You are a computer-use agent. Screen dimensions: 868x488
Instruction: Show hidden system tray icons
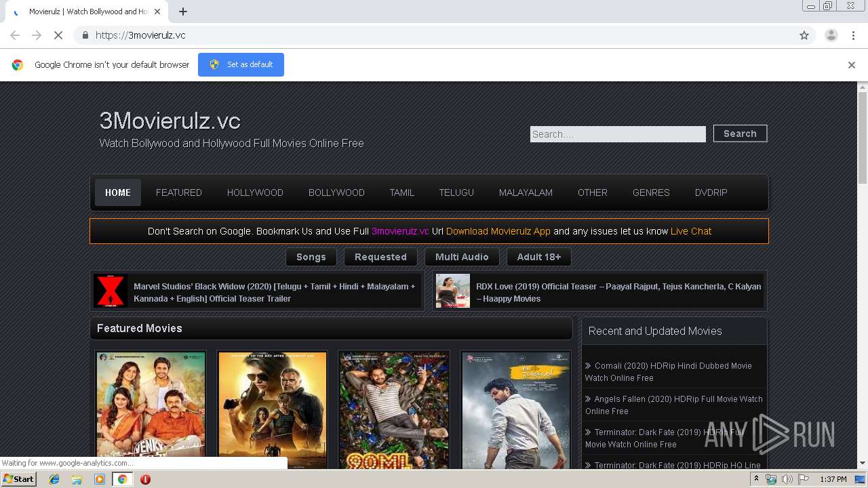point(756,479)
